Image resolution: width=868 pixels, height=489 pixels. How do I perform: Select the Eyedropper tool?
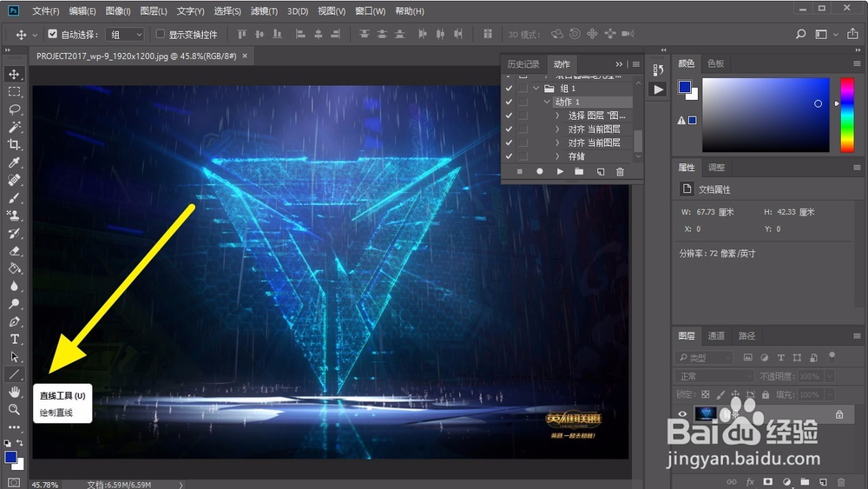[15, 162]
